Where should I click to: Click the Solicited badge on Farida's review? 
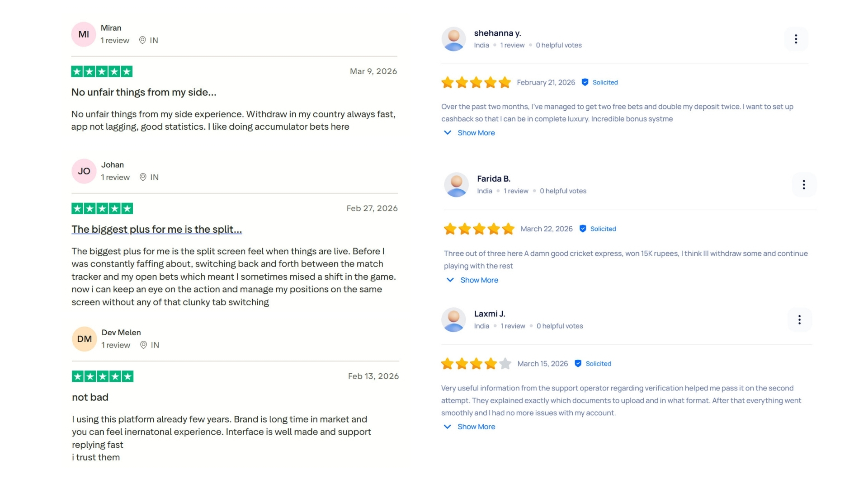tap(598, 229)
